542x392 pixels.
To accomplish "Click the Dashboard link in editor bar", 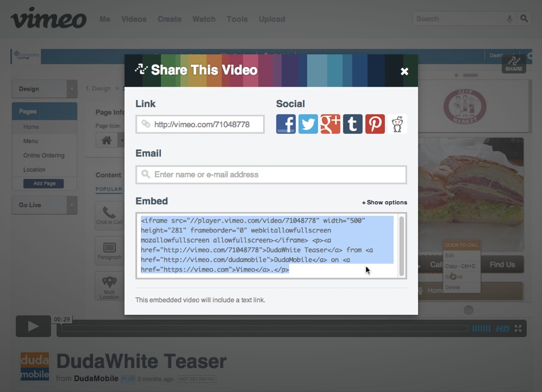I will pyautogui.click(x=501, y=55).
